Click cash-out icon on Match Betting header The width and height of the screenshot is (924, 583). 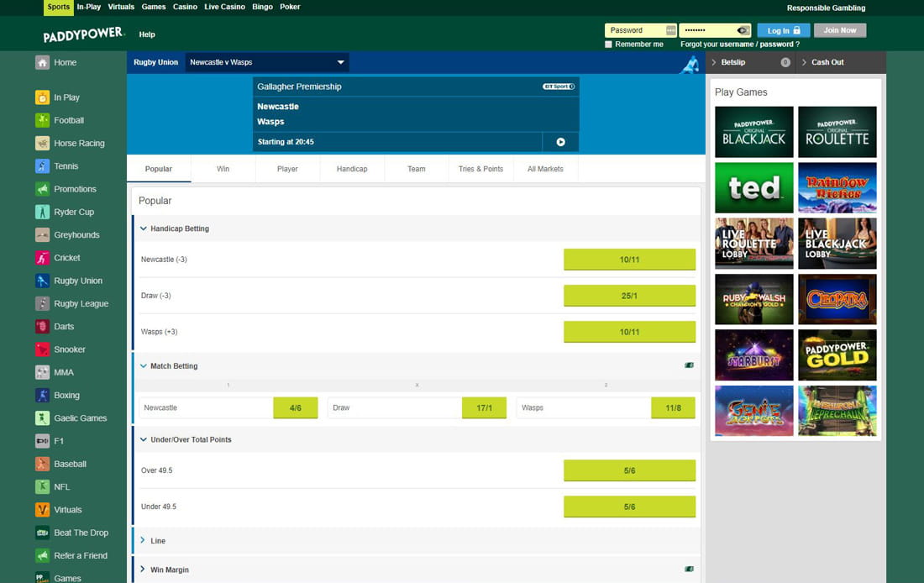[x=689, y=365]
